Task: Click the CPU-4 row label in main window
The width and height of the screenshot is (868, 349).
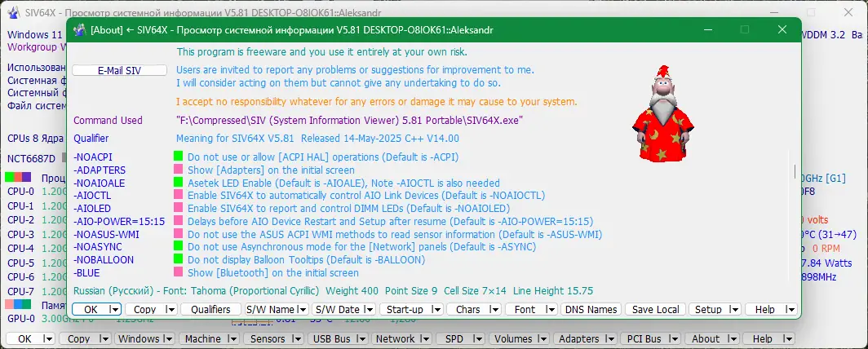Action: (20, 249)
